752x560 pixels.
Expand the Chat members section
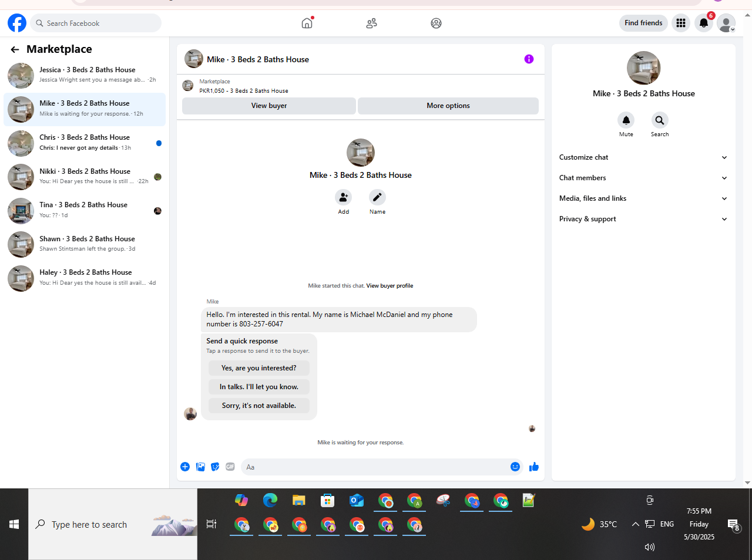643,178
